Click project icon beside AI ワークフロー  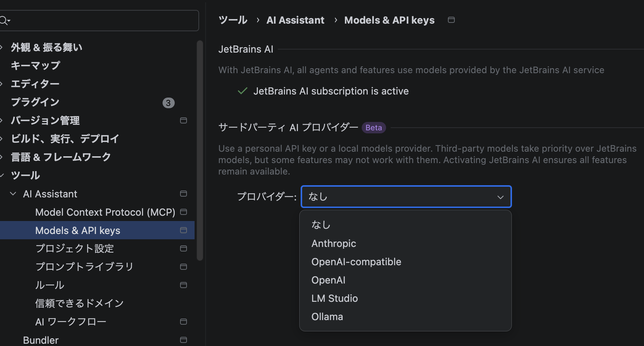183,322
